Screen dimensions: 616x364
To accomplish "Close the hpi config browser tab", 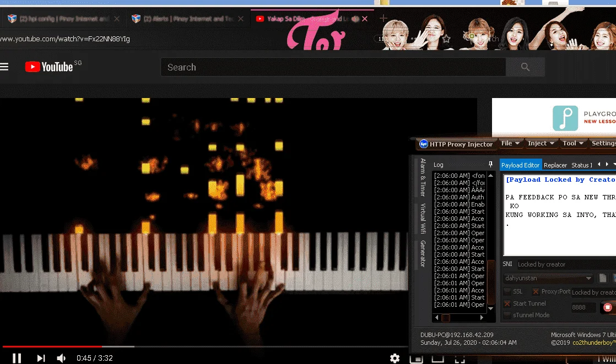I will tap(117, 19).
